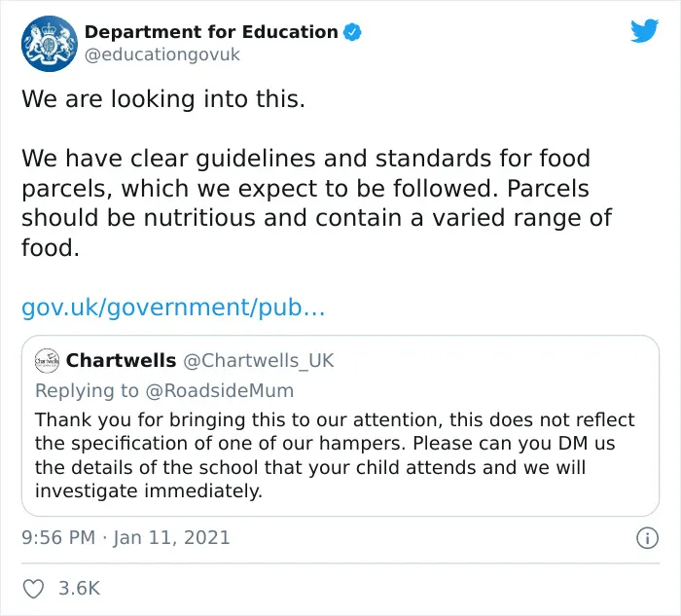681x616 pixels.
Task: Open the 9:56 PM timestamp
Action: point(58,538)
